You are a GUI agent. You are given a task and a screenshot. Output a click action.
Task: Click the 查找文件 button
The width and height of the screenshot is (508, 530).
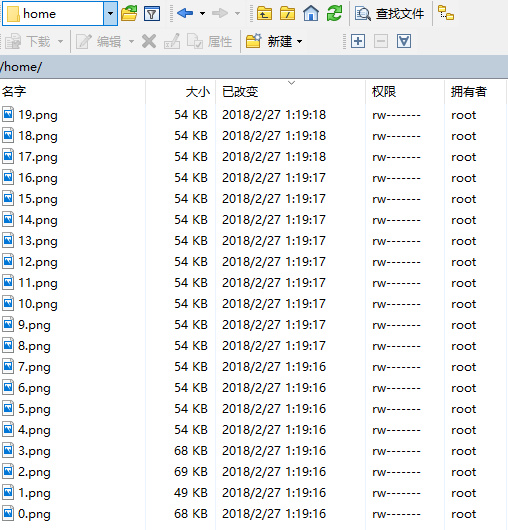[x=389, y=14]
